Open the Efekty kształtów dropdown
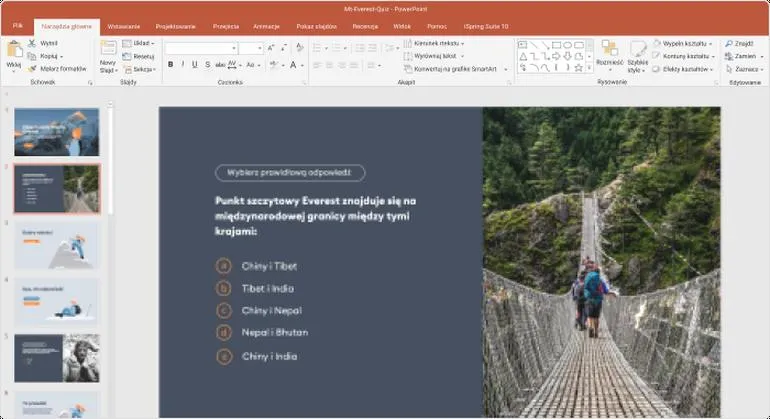The width and height of the screenshot is (770, 419). click(x=683, y=69)
